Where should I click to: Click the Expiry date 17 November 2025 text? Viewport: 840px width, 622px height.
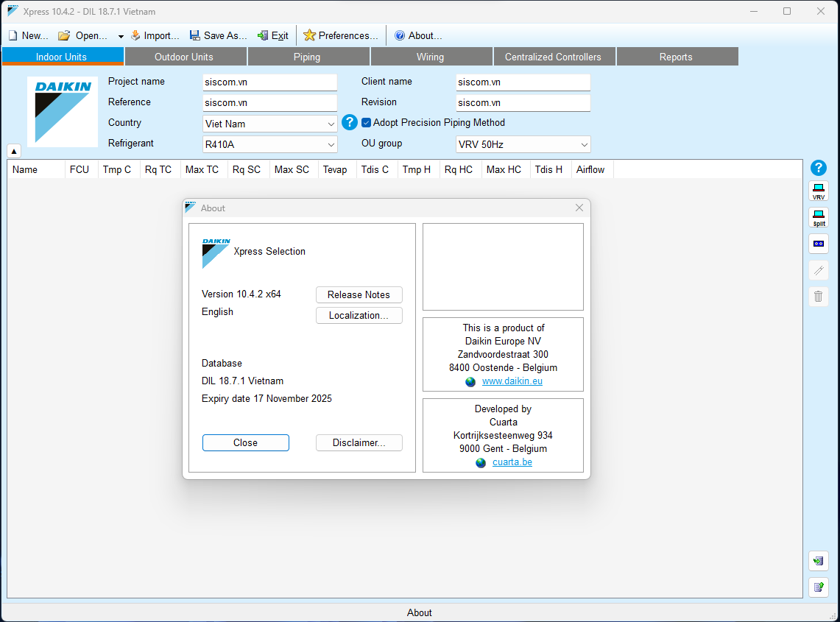[267, 398]
